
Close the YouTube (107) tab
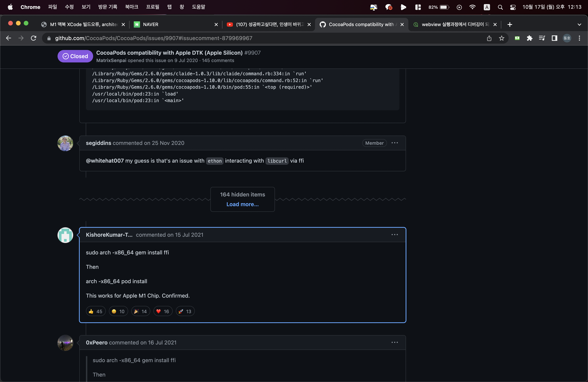[x=309, y=25]
